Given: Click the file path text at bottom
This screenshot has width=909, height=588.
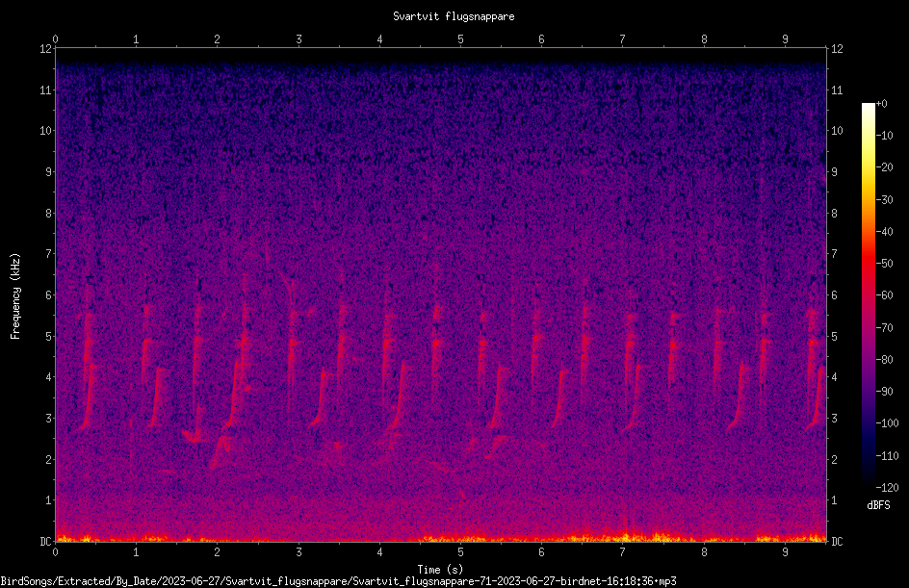Looking at the screenshot, I should 339,581.
